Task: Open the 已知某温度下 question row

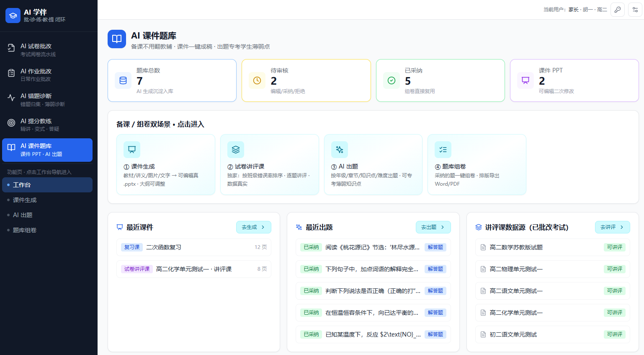Action: click(x=373, y=334)
